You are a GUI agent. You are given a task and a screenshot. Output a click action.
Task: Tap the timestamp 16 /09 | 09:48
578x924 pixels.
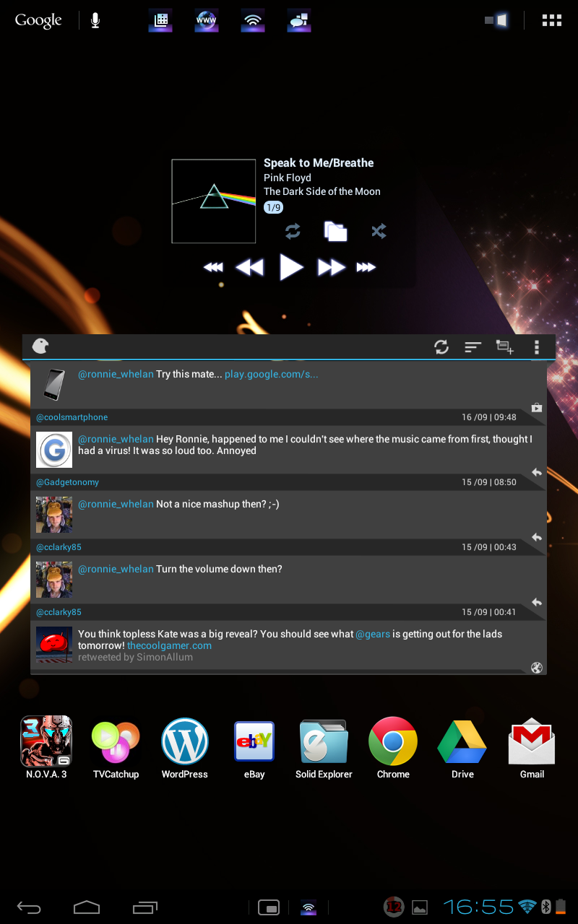coord(489,417)
